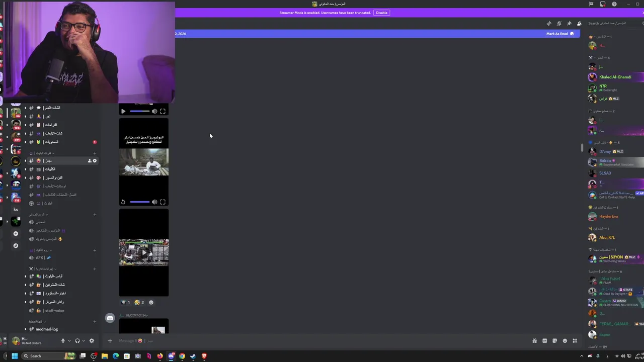Play the third video thumbnail
The width and height of the screenshot is (644, 362).
click(144, 252)
